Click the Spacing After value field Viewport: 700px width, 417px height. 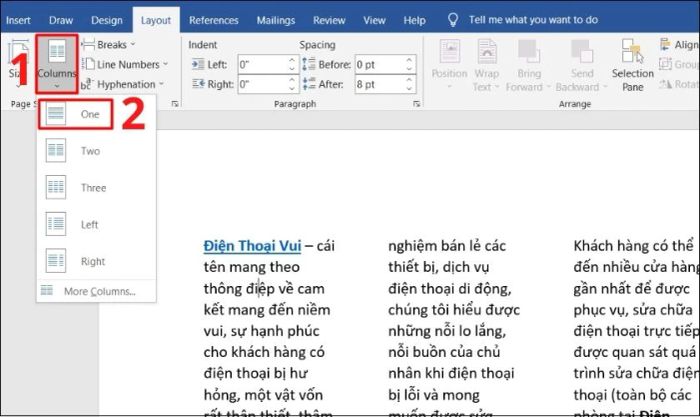coord(379,84)
